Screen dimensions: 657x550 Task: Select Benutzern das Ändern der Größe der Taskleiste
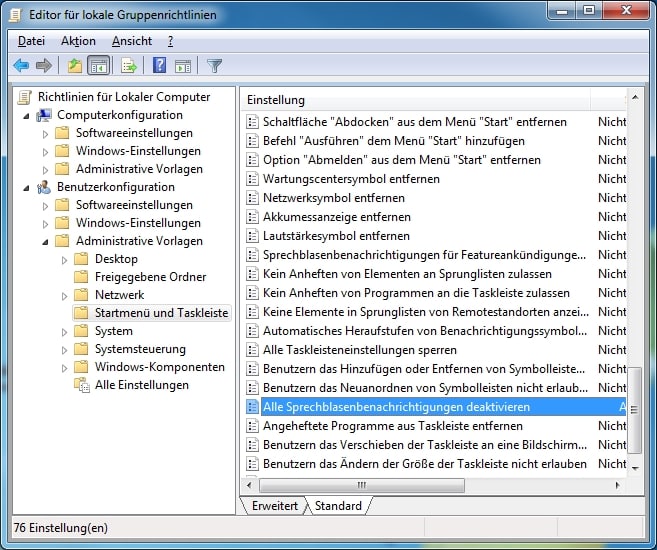tap(424, 464)
